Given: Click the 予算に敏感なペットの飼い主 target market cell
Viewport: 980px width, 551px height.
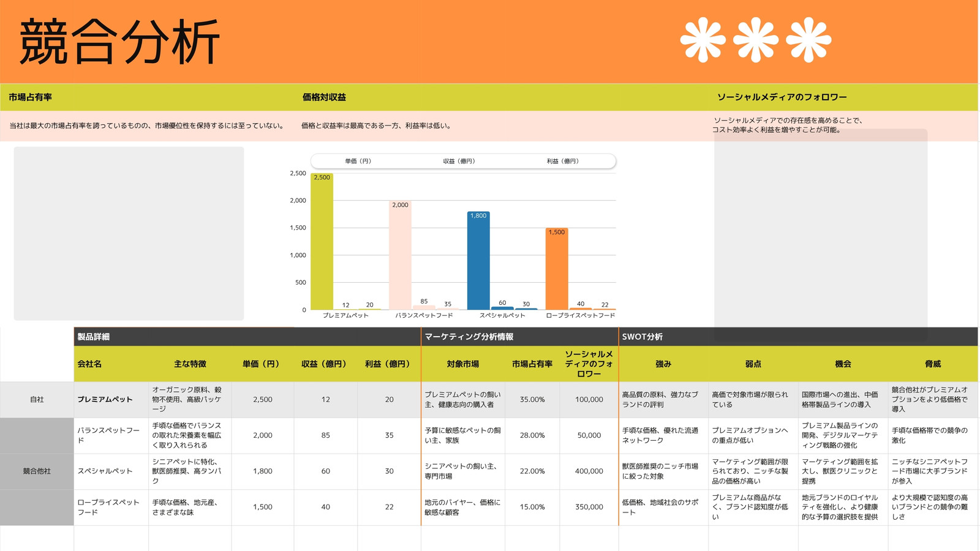Looking at the screenshot, I should 462,435.
